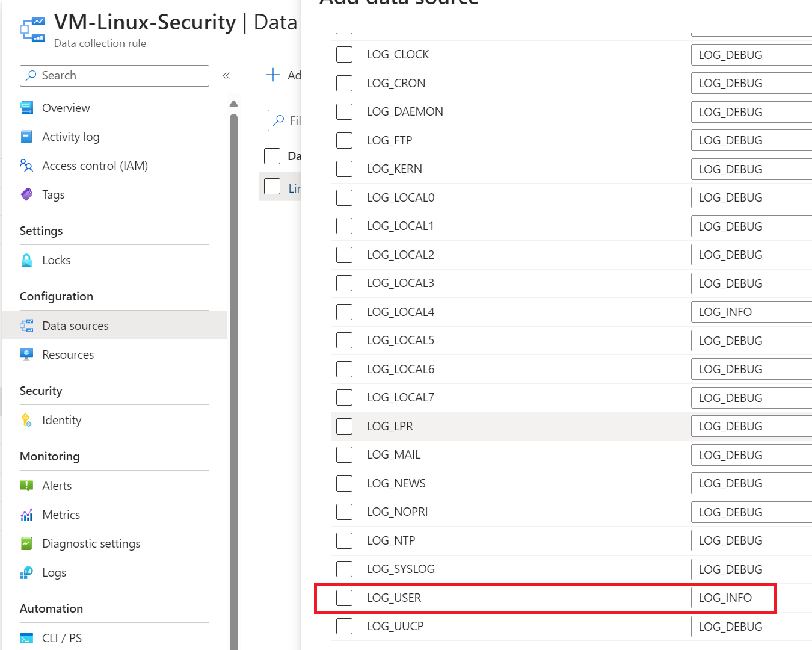This screenshot has height=650, width=812.
Task: Open log level dropdown for LOG_CRON
Action: pos(751,83)
